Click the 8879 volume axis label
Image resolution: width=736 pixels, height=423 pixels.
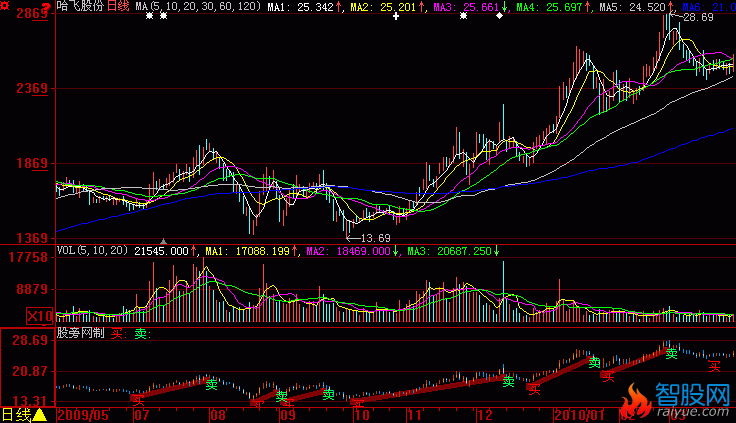pyautogui.click(x=32, y=289)
